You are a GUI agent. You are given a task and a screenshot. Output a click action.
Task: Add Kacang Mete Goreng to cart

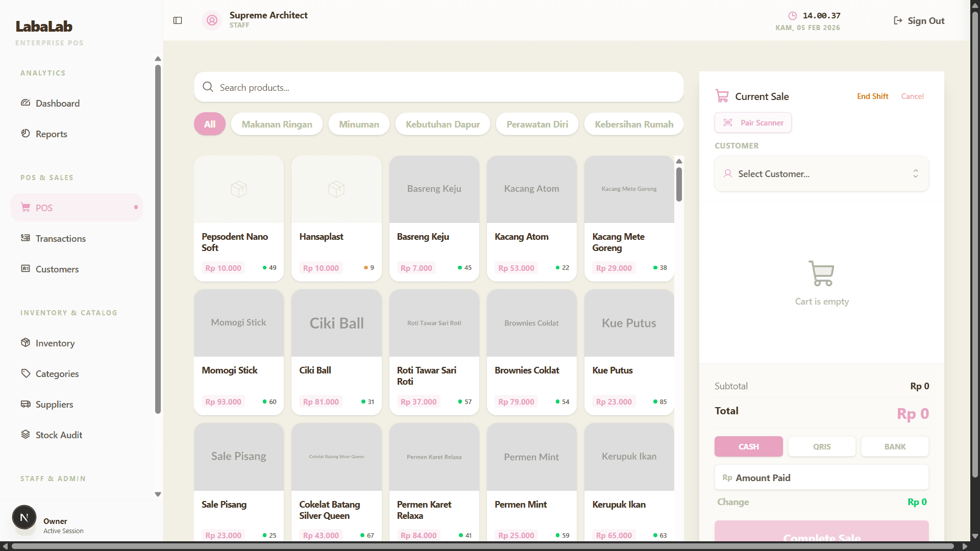coord(629,218)
